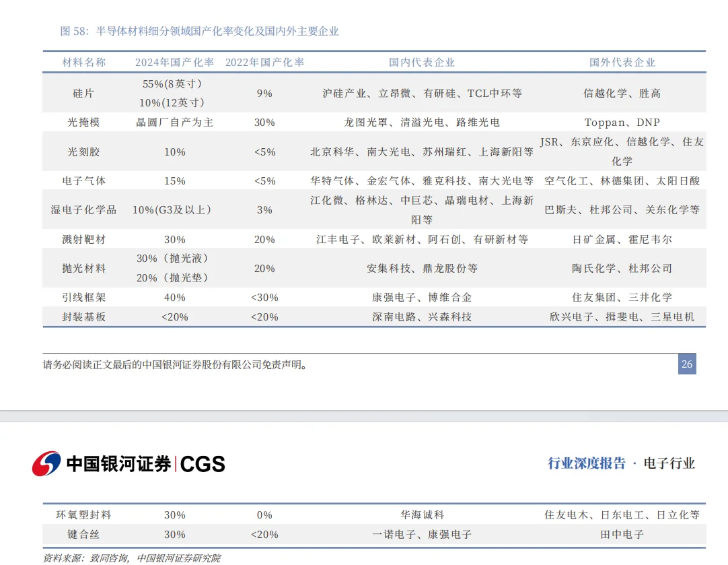Image resolution: width=728 pixels, height=565 pixels.
Task: Select the CGS logo text
Action: 203,463
